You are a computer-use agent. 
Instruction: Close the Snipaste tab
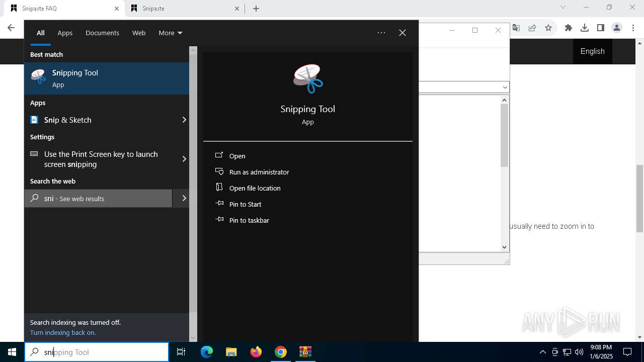coord(237,9)
